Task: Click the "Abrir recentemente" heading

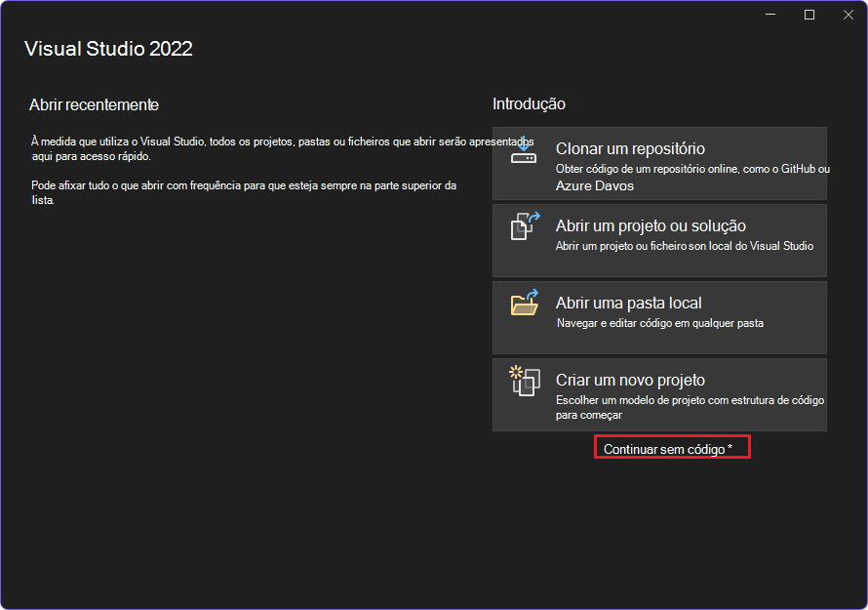Action: (94, 104)
